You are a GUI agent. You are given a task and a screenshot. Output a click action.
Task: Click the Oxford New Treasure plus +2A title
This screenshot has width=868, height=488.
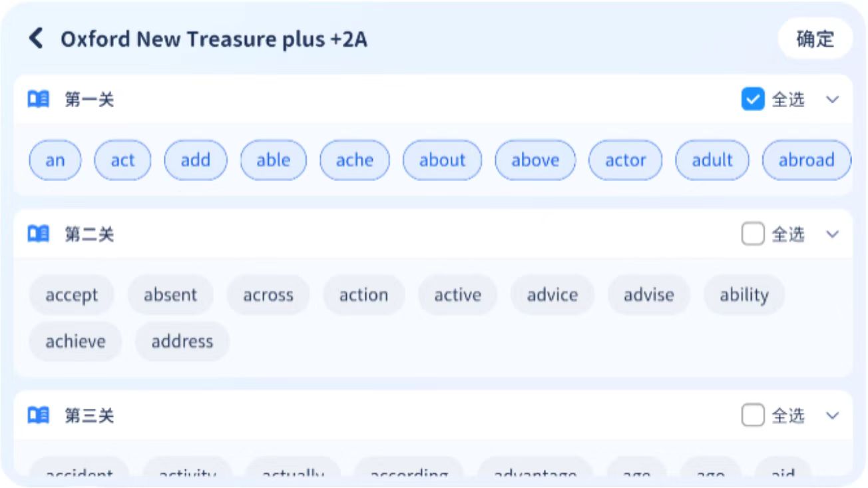point(214,39)
